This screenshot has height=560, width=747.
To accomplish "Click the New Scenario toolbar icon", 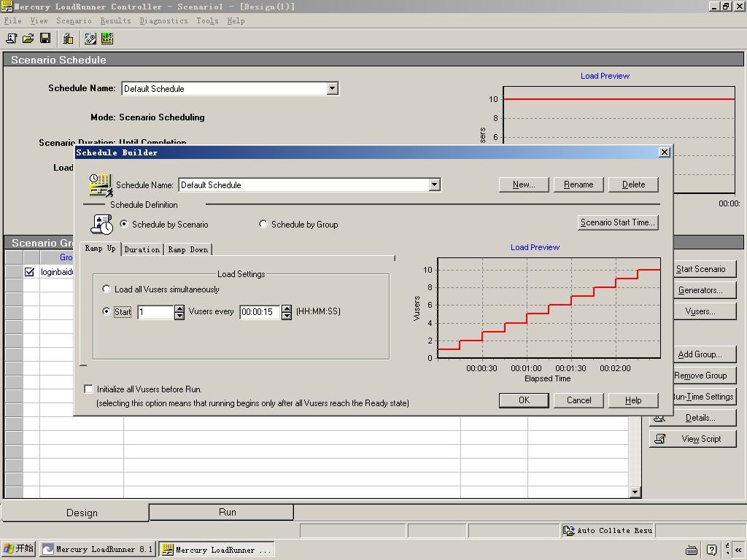I will coord(11,39).
